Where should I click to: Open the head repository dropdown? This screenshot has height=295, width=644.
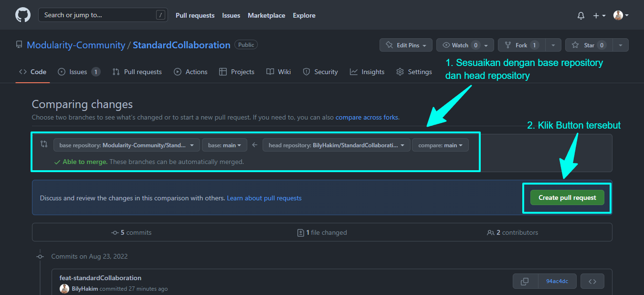336,145
